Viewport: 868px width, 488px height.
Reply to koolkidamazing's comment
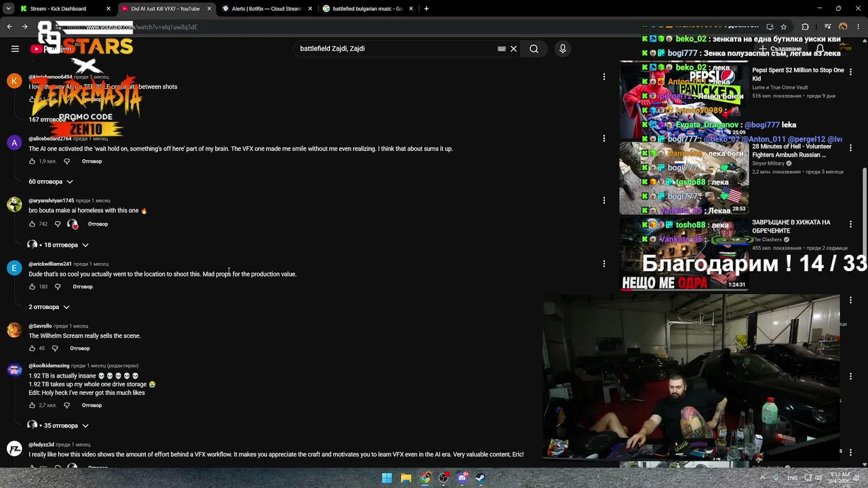pos(92,405)
